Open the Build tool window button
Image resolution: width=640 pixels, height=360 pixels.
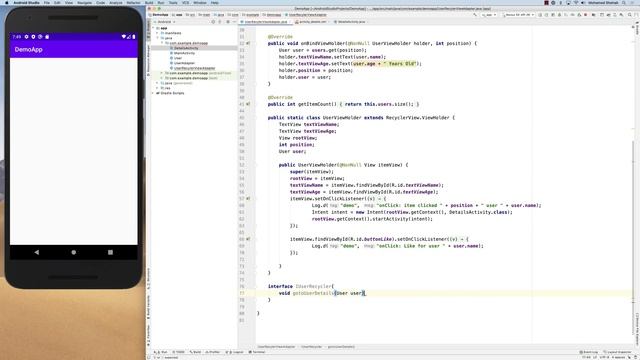coord(196,352)
